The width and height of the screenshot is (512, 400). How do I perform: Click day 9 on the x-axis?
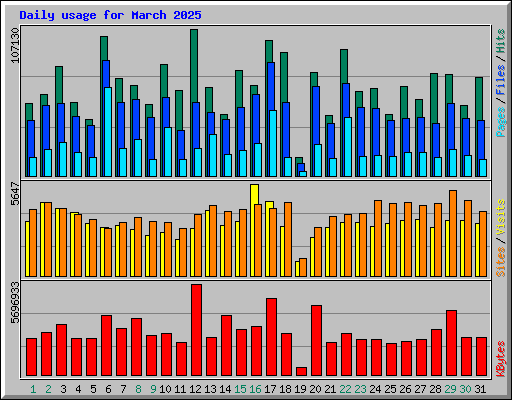[x=153, y=389]
